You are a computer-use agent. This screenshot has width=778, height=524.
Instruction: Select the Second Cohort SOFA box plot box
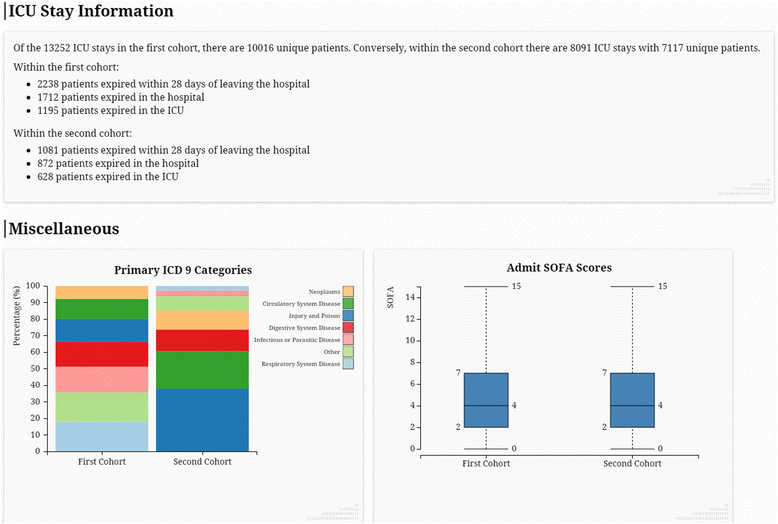coord(632,400)
